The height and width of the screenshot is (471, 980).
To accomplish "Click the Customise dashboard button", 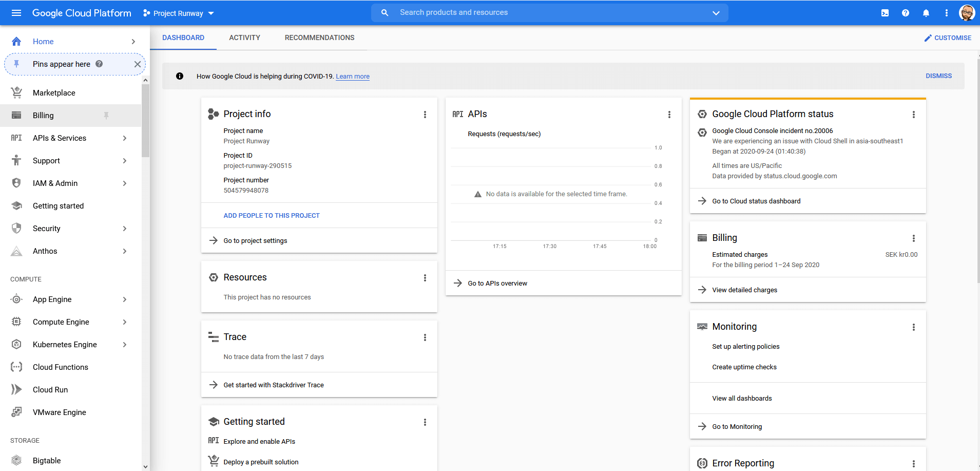I will point(948,38).
